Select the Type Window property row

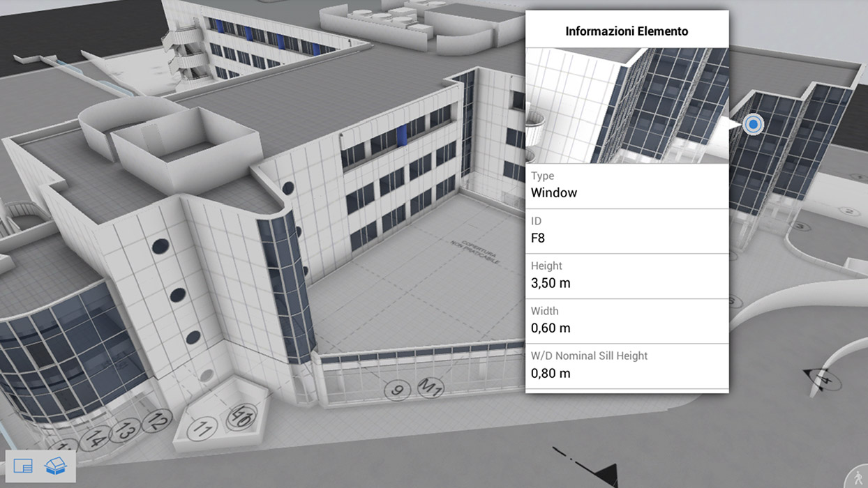coord(627,185)
